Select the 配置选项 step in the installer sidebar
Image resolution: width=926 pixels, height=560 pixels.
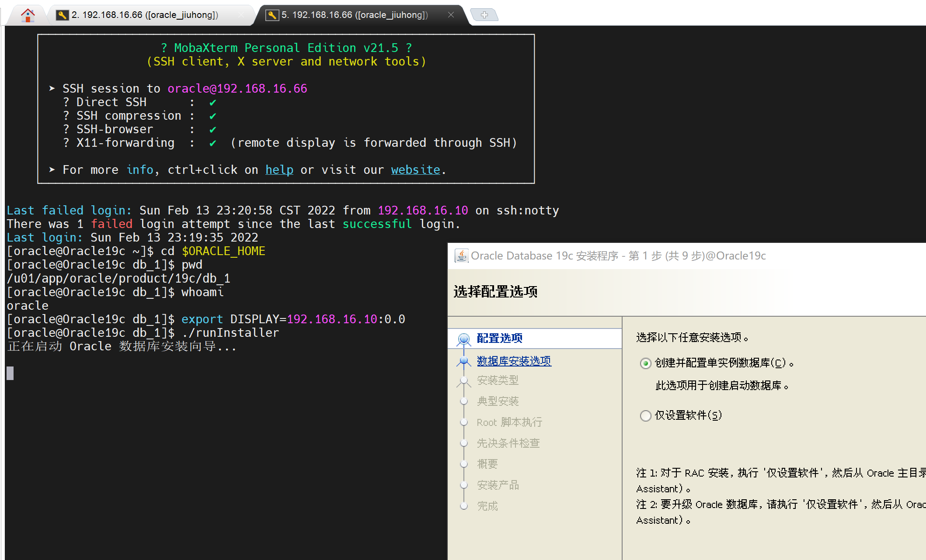[x=499, y=339]
